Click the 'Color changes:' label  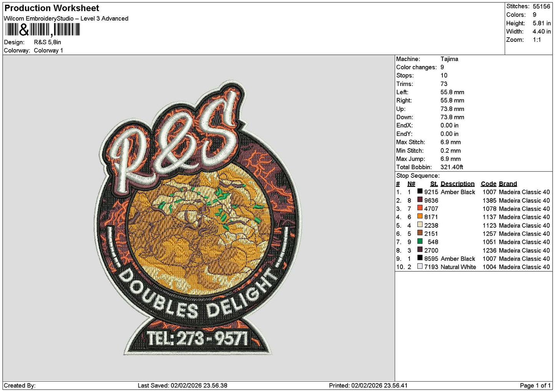point(416,67)
